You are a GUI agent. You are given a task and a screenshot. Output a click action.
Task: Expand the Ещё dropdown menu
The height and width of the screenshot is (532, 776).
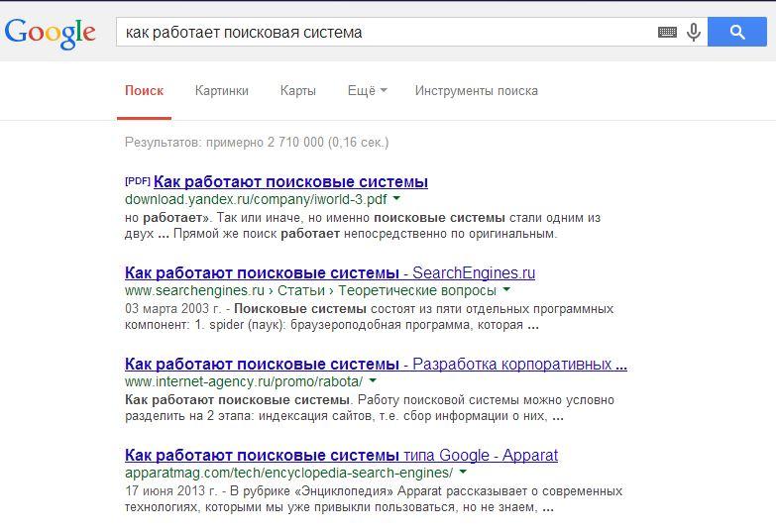coord(368,91)
